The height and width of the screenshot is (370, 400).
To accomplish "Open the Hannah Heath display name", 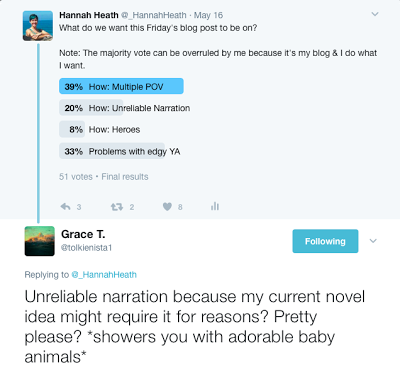I will coord(89,15).
